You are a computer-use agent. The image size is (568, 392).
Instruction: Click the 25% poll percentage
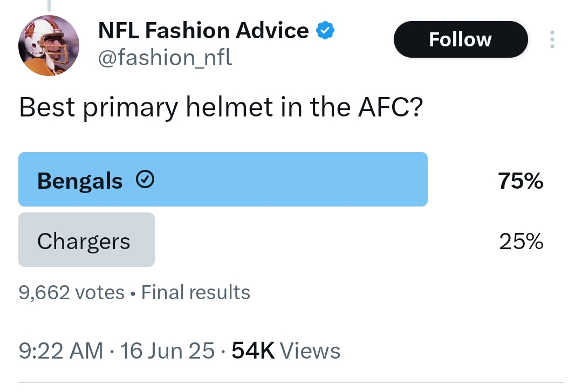tap(521, 241)
